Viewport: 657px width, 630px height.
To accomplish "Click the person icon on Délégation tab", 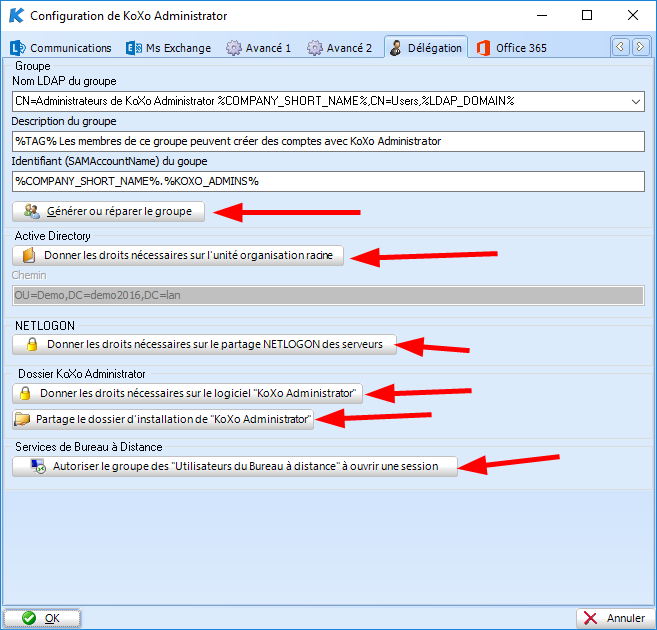I will 396,48.
